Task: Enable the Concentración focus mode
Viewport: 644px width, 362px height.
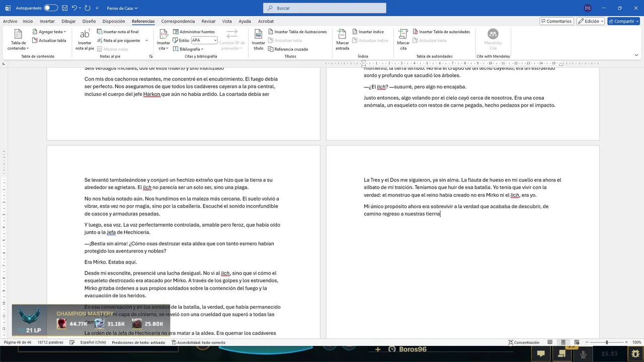Action: (524, 342)
